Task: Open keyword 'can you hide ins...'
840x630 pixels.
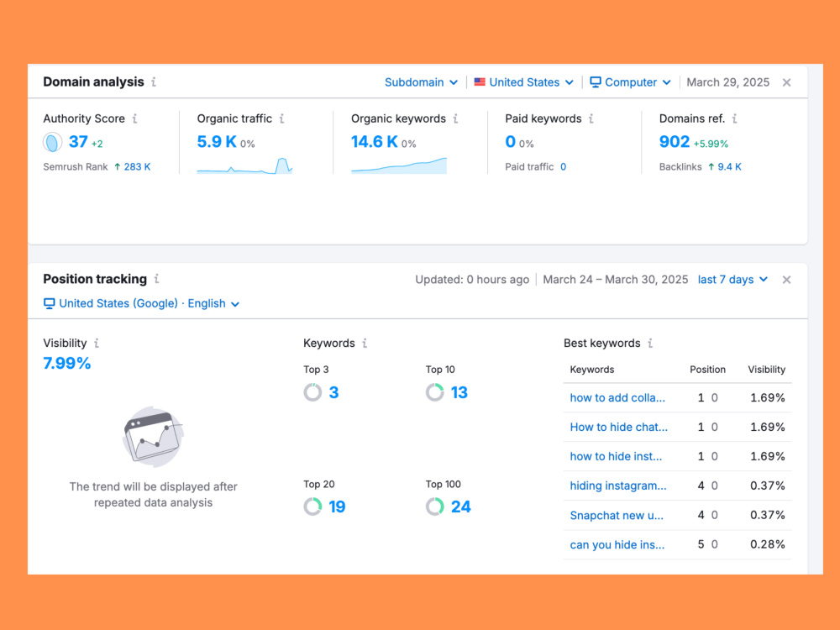Action: tap(617, 545)
